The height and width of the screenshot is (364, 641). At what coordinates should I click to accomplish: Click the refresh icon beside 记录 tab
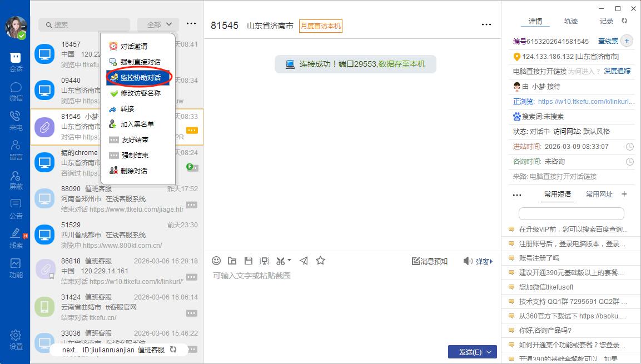pos(624,21)
